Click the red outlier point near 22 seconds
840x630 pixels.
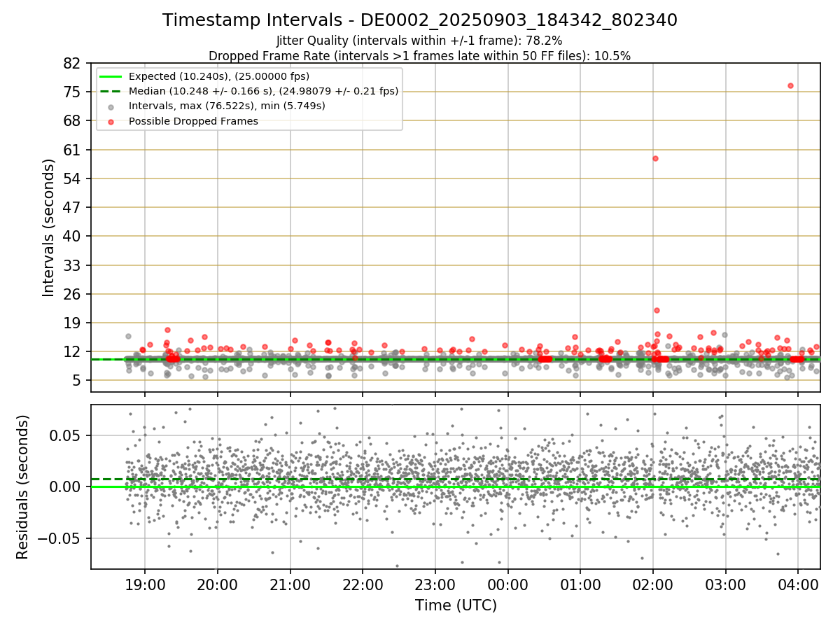[x=657, y=310]
